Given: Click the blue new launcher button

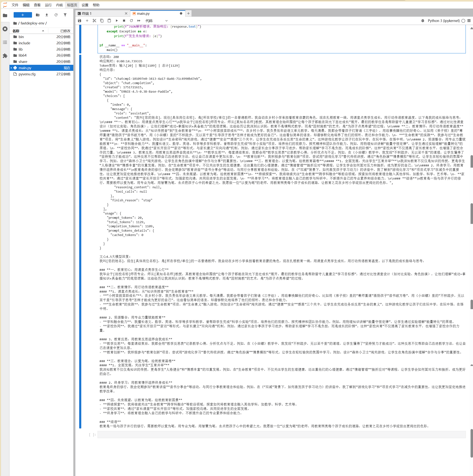Looking at the screenshot, I should point(23,15).
